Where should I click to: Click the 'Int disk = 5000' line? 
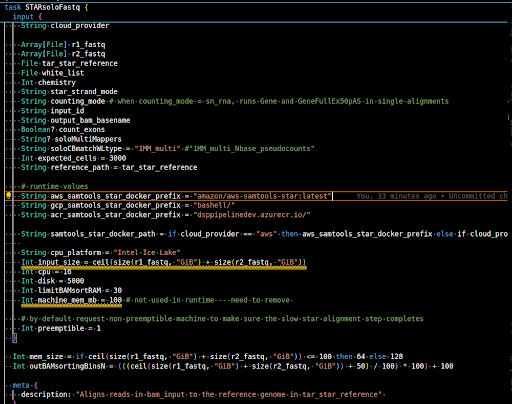point(52,281)
